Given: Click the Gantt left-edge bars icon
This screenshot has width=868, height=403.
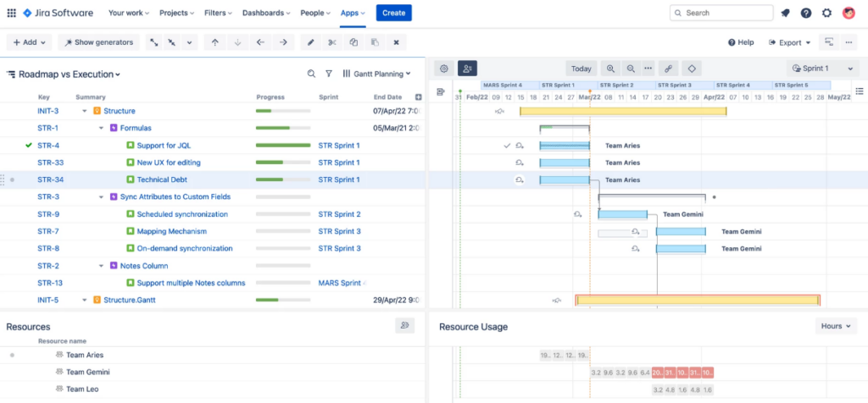Looking at the screenshot, I should pos(441,91).
